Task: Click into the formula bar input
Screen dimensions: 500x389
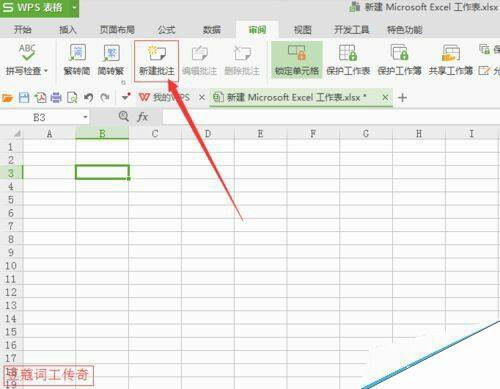Action: (331, 117)
